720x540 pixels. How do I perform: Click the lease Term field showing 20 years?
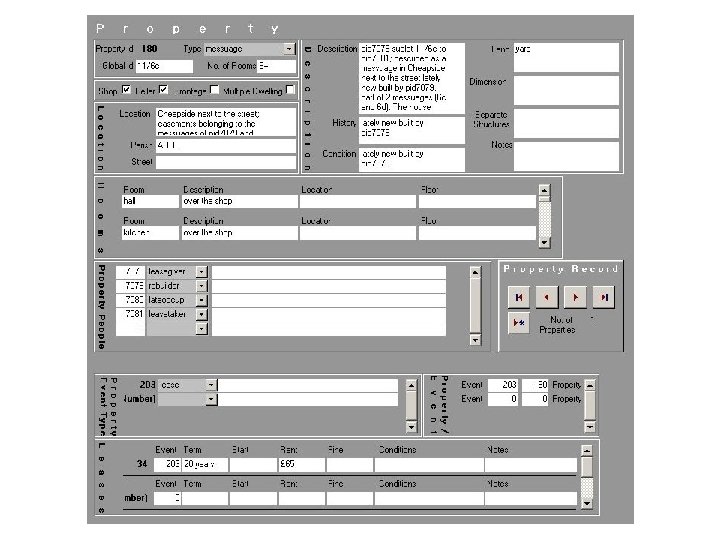pos(205,464)
